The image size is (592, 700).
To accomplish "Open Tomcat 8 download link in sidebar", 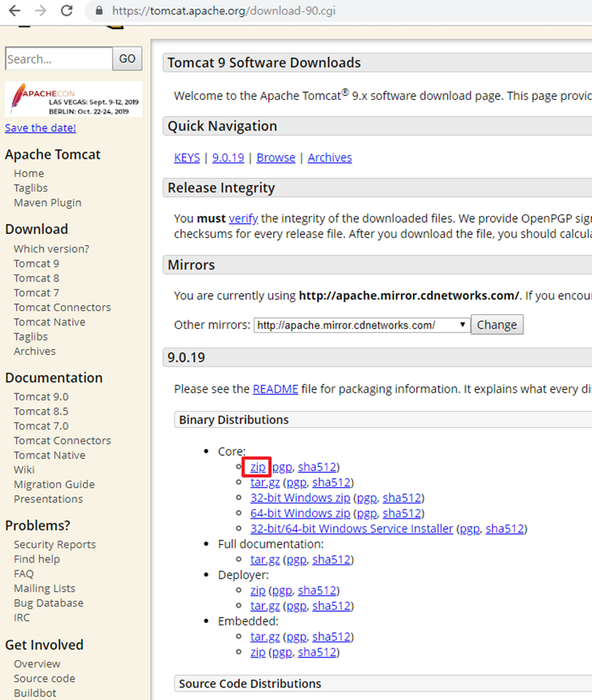I will [x=36, y=278].
